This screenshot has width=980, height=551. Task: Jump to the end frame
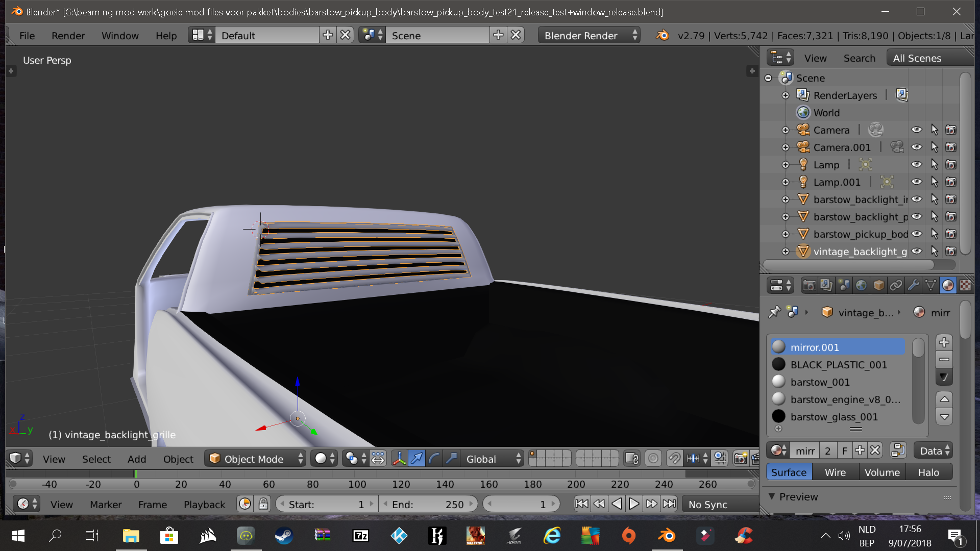(669, 504)
